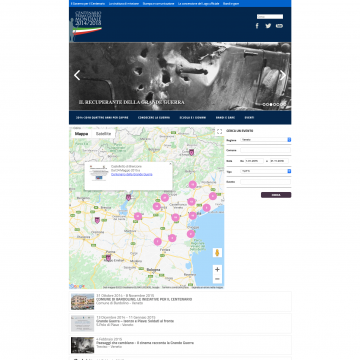Click the Paesaggi che cambiano thumbnail

point(82,345)
